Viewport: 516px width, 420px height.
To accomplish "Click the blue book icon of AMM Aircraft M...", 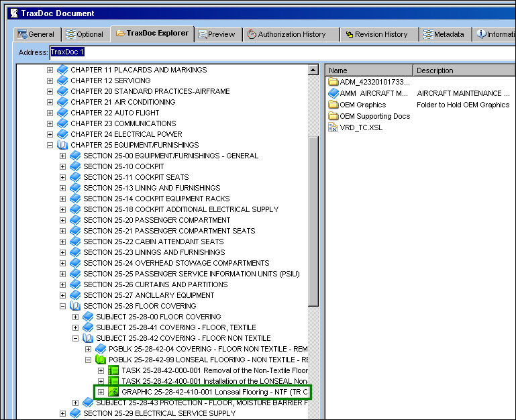I will pyautogui.click(x=333, y=93).
